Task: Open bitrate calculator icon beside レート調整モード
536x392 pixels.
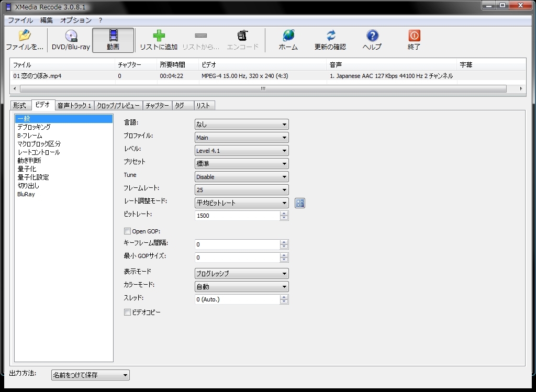Action: [x=299, y=203]
